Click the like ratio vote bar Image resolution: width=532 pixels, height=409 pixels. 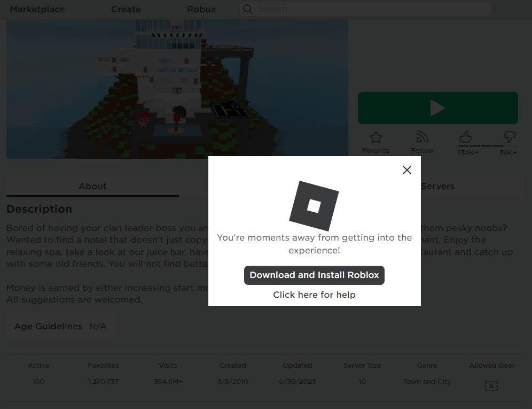[x=487, y=146]
